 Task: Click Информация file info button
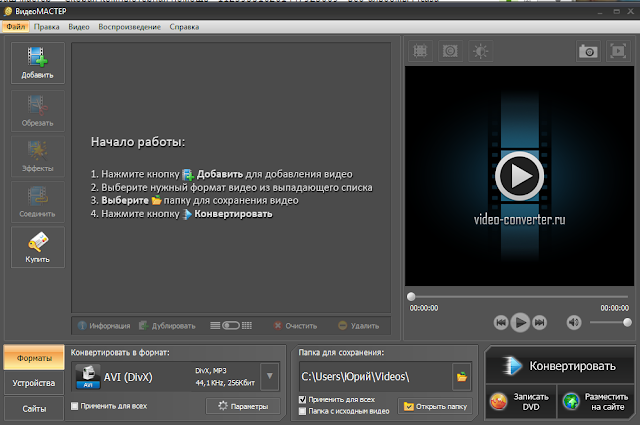pyautogui.click(x=104, y=326)
